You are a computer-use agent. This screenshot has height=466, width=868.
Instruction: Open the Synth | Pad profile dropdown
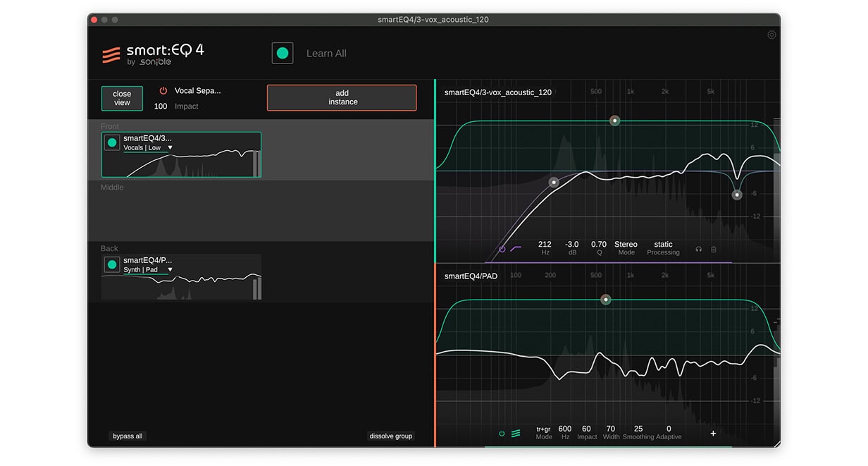(x=148, y=270)
